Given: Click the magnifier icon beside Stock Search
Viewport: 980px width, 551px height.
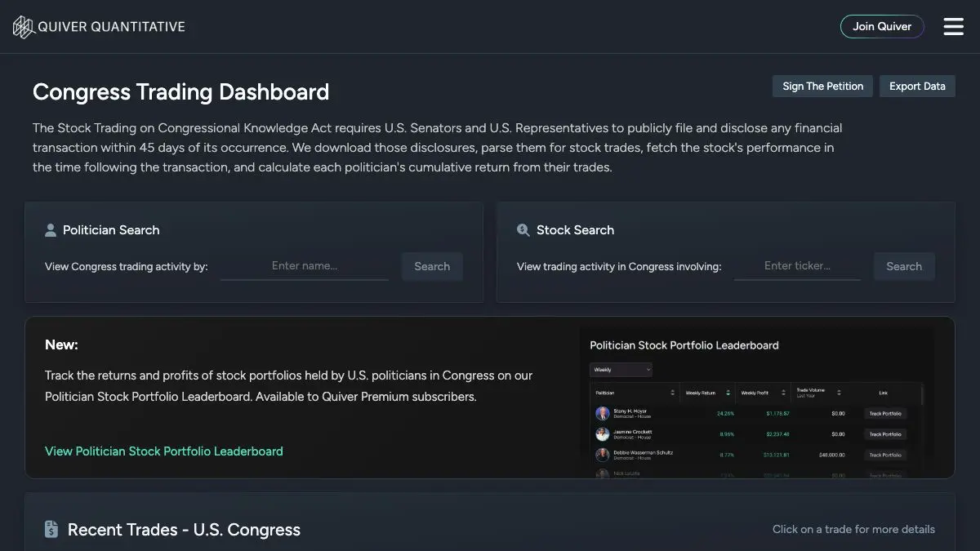Looking at the screenshot, I should 523,230.
